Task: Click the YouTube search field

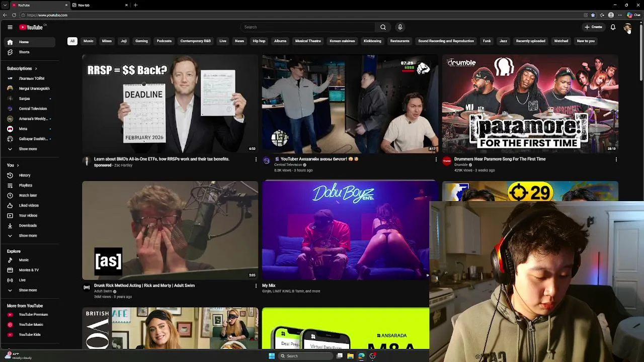Action: [307, 27]
